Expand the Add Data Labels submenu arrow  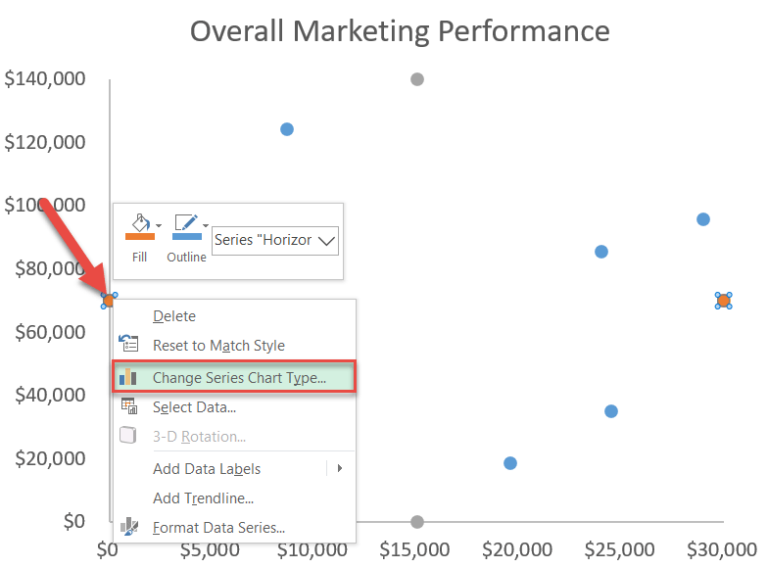339,468
